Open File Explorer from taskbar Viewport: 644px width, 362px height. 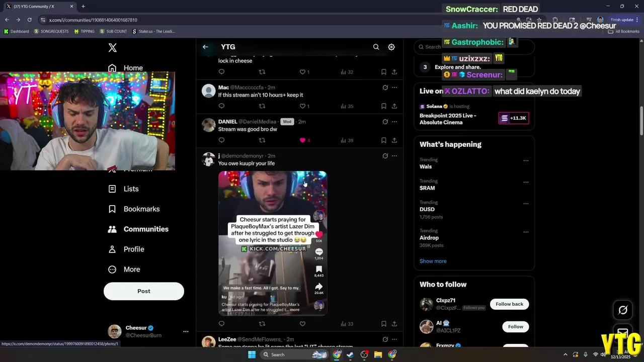click(378, 354)
